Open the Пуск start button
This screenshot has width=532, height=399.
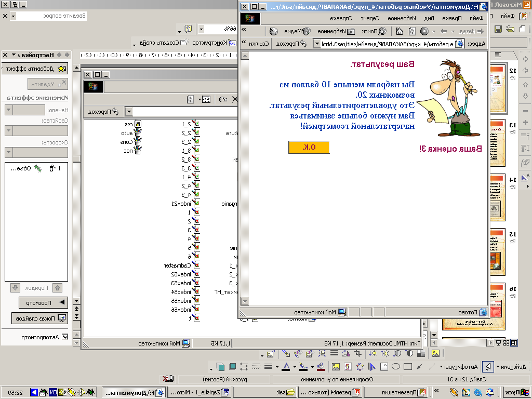pyautogui.click(x=516, y=393)
